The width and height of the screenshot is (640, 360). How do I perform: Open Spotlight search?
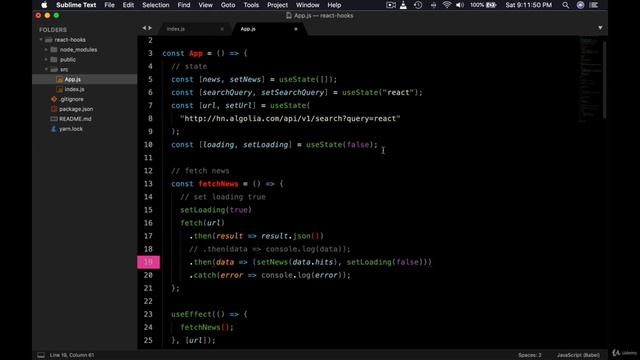[565, 5]
